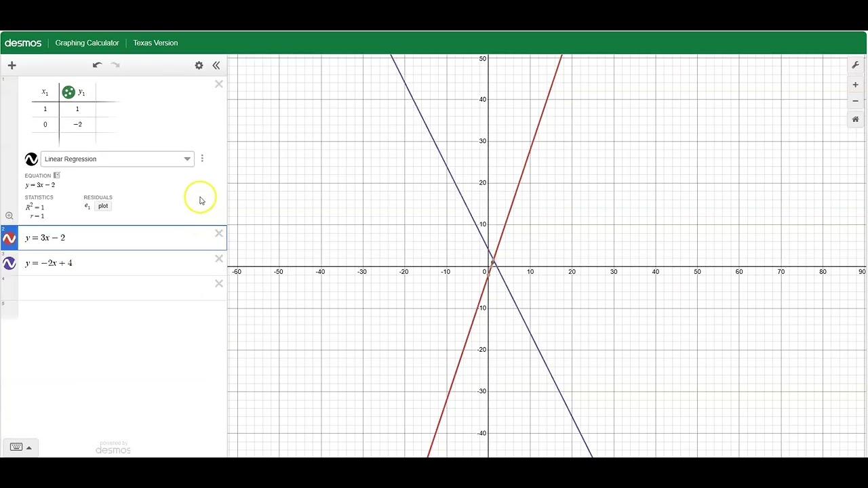Toggle the black regression curve icon
This screenshot has height=488, width=868.
[x=31, y=159]
